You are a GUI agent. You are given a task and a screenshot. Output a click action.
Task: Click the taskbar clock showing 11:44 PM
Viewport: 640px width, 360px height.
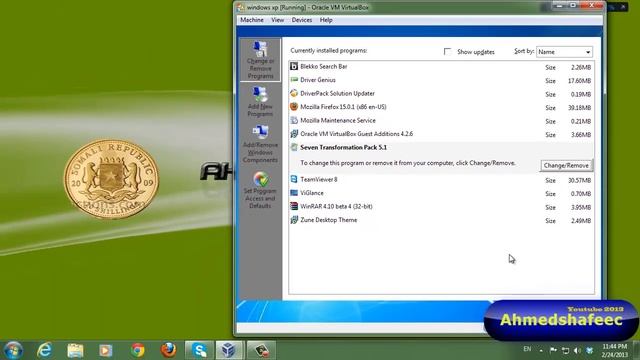(x=614, y=351)
